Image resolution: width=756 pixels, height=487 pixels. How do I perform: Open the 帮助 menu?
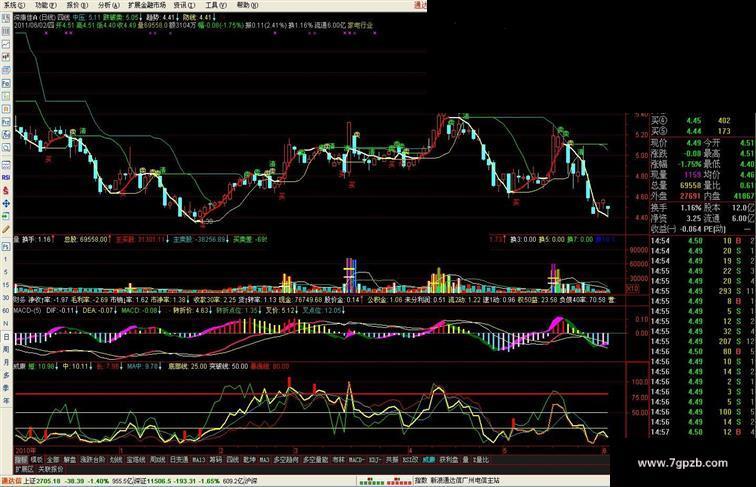[247, 5]
